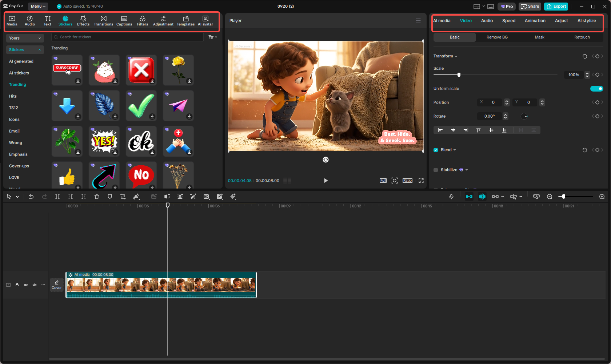The image size is (611, 364).
Task: Click the Crop icon above the timeline
Action: tap(123, 197)
